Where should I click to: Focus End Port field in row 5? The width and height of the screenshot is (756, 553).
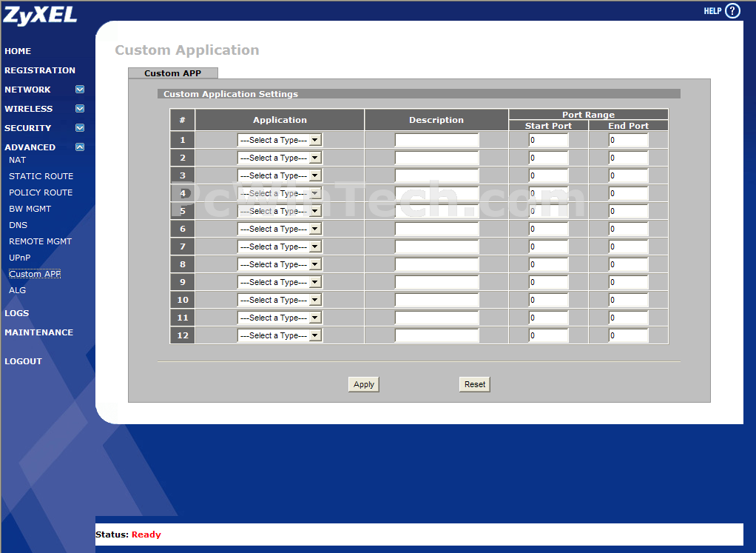tap(629, 211)
